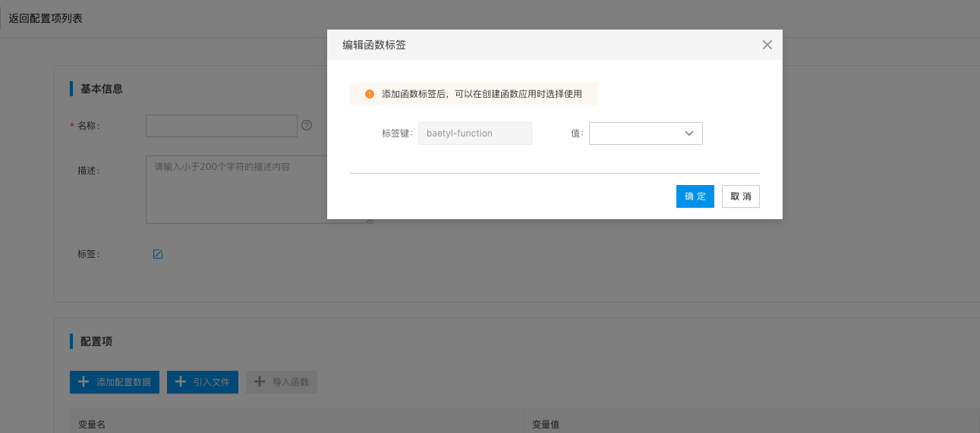Close the 编辑函数标签 dialog with the X
The height and width of the screenshot is (433, 980).
click(x=767, y=45)
